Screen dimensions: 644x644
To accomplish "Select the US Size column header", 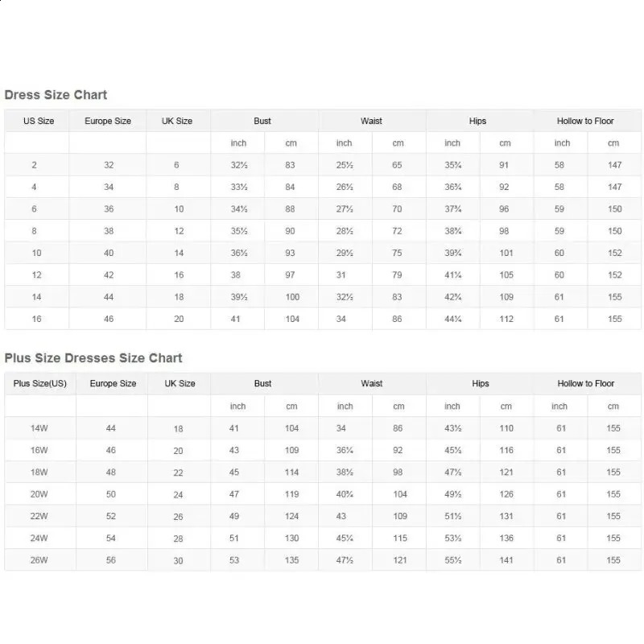I will point(39,121).
